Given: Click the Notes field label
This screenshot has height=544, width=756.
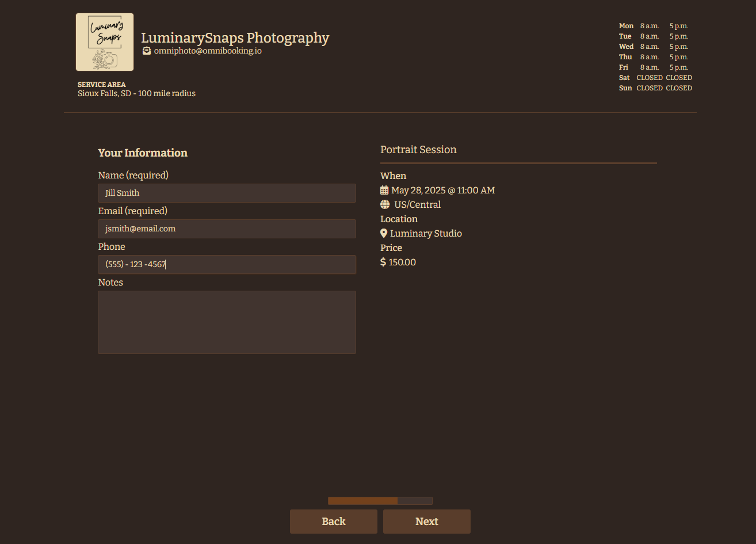Looking at the screenshot, I should click(x=110, y=282).
